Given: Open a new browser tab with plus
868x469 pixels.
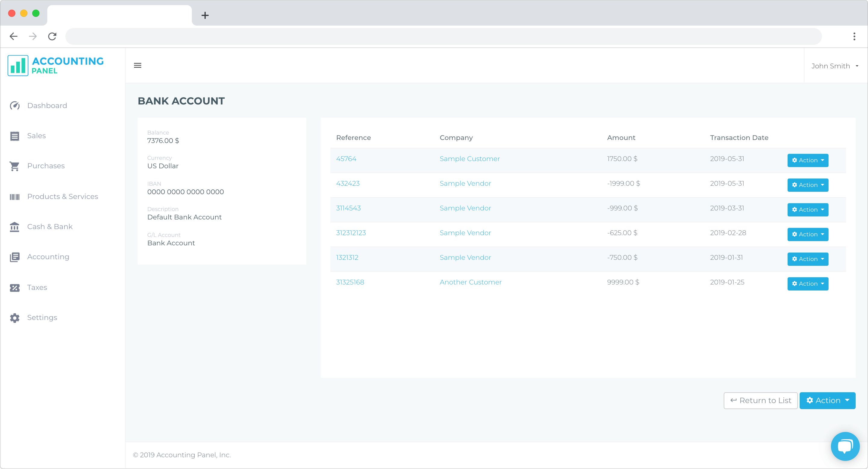Looking at the screenshot, I should pos(205,15).
